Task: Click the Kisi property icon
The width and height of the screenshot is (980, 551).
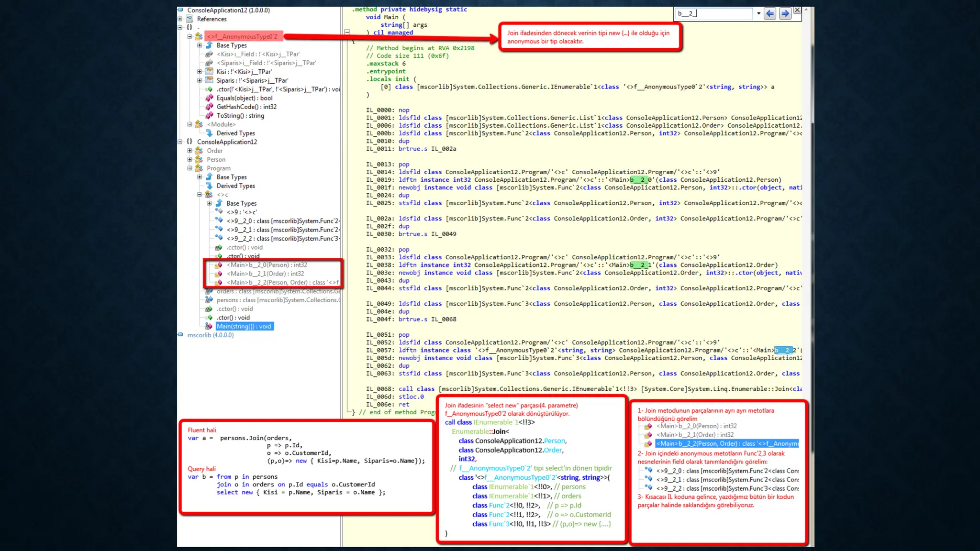Action: (x=209, y=71)
